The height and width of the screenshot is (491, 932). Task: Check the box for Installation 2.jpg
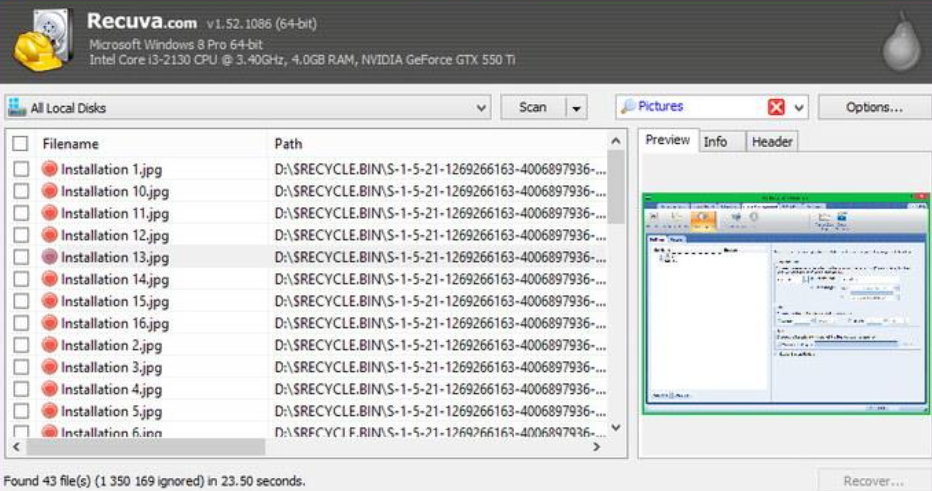point(21,345)
